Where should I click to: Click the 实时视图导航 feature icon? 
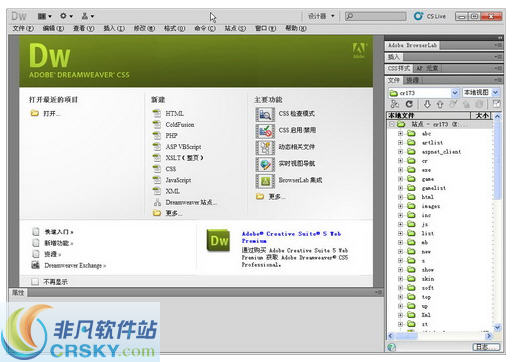click(x=265, y=164)
